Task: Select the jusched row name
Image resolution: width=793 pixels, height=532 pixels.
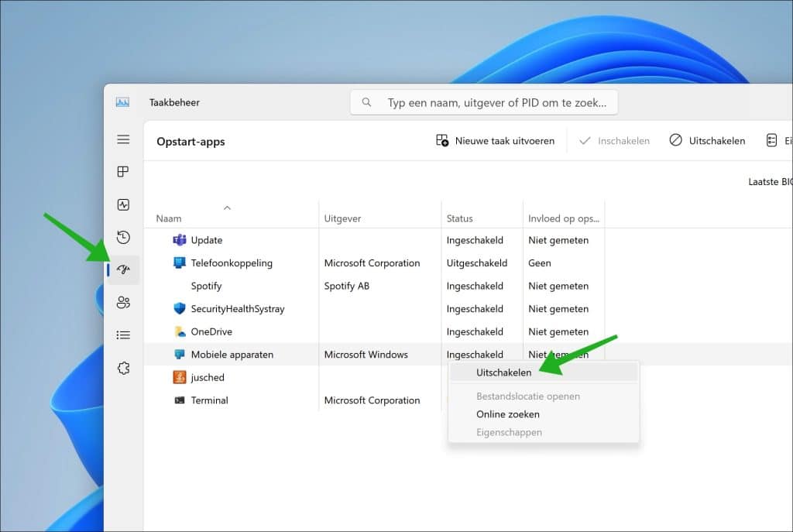Action: pyautogui.click(x=208, y=377)
